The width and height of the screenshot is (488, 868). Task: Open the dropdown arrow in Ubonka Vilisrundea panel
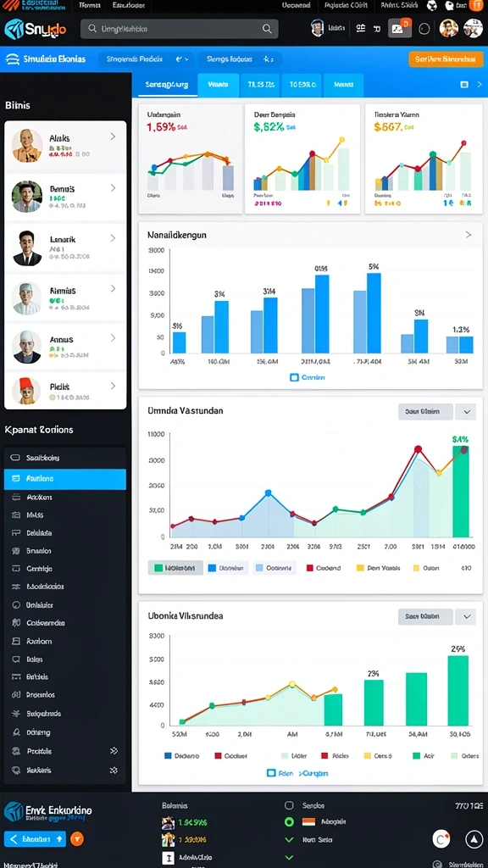click(x=467, y=617)
